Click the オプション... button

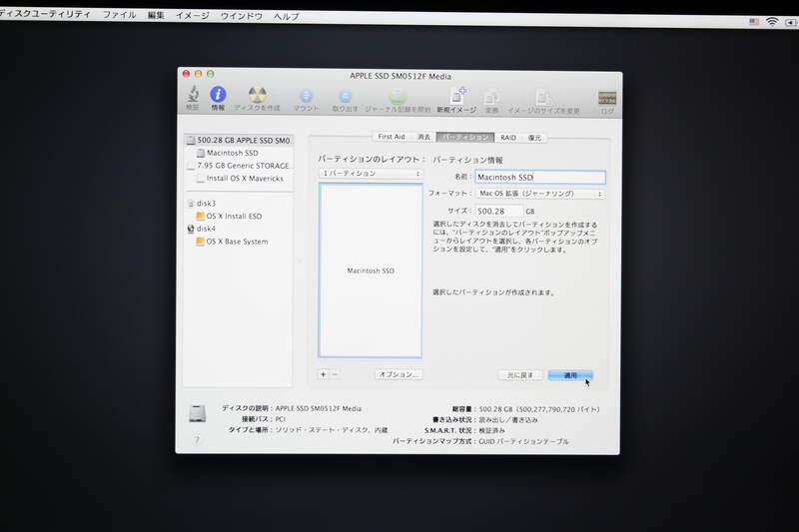pos(399,374)
